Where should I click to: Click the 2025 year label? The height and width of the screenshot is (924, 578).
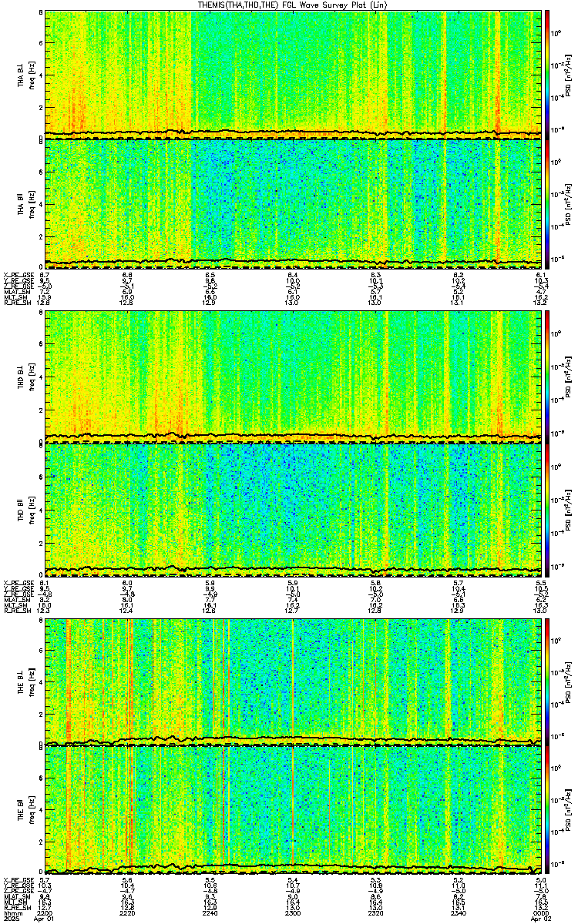pos(11,919)
